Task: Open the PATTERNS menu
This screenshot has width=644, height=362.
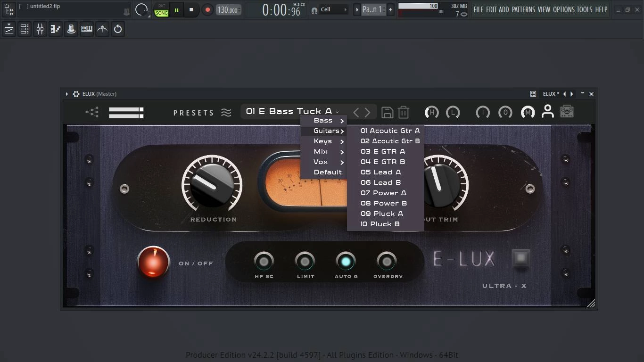Action: (523, 9)
